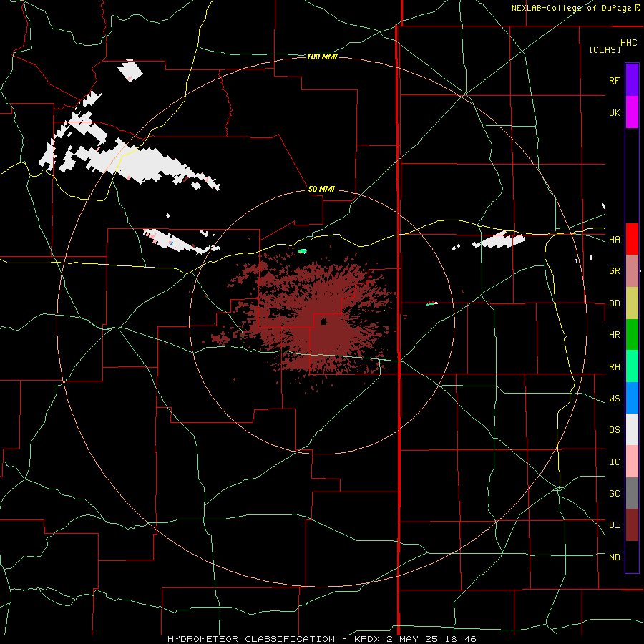
Task: Click the HA legend label
Action: click(615, 240)
